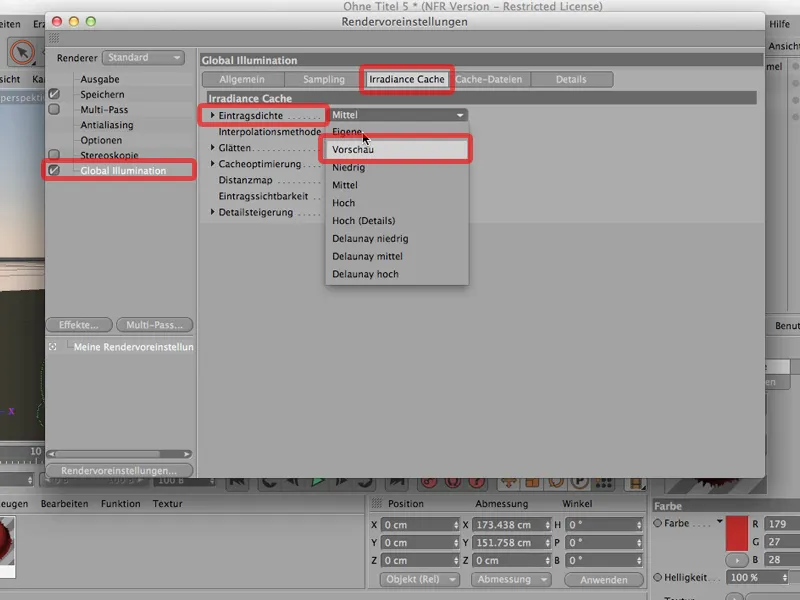Click the Effekte... button
Viewport: 800px width, 600px height.
[78, 324]
